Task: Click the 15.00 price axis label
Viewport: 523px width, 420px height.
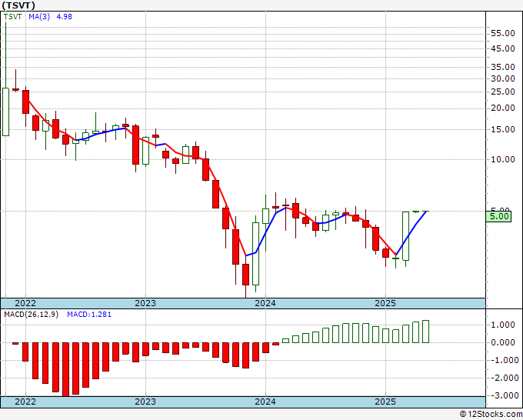Action: click(503, 130)
